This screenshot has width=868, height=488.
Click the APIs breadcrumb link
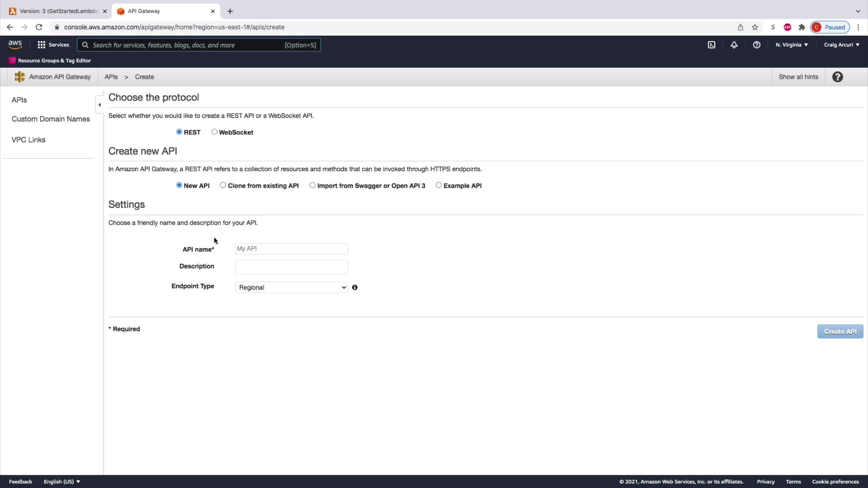(111, 77)
